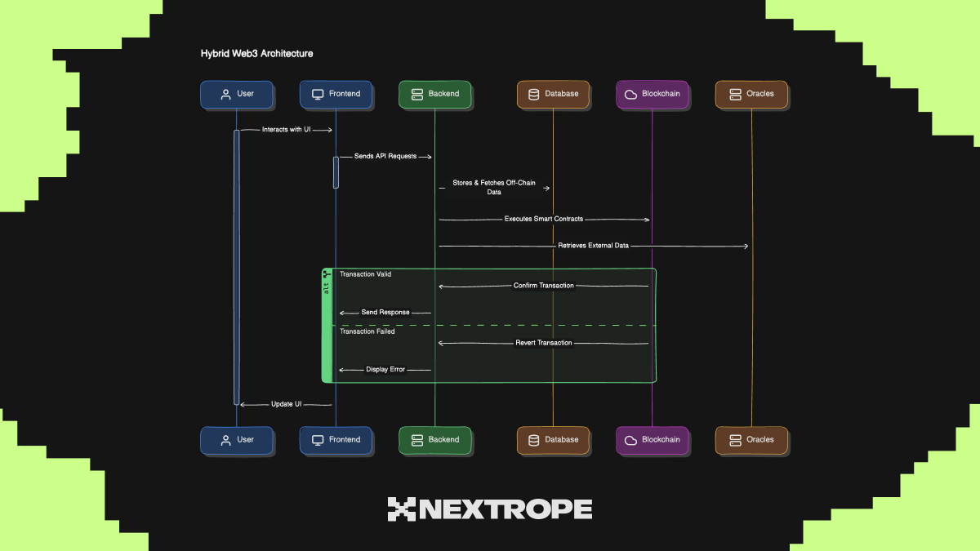Screen dimensions: 980x551
Task: Click the cloud icon in the bottom Blockchain box
Action: [x=630, y=440]
